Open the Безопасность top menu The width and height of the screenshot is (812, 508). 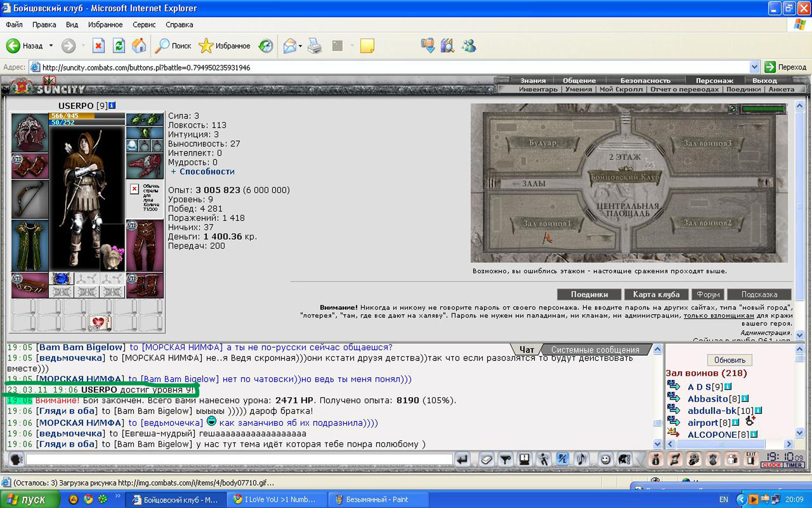tap(645, 80)
